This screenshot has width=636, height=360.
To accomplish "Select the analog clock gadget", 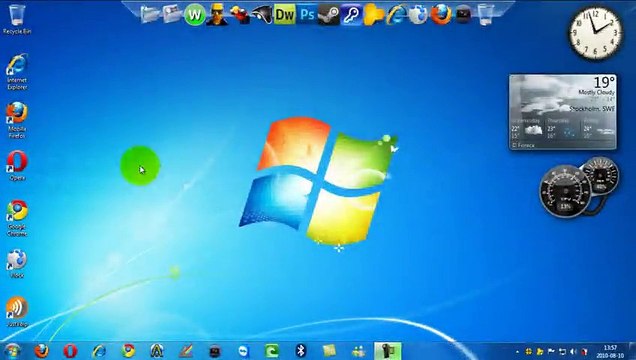I will point(595,33).
